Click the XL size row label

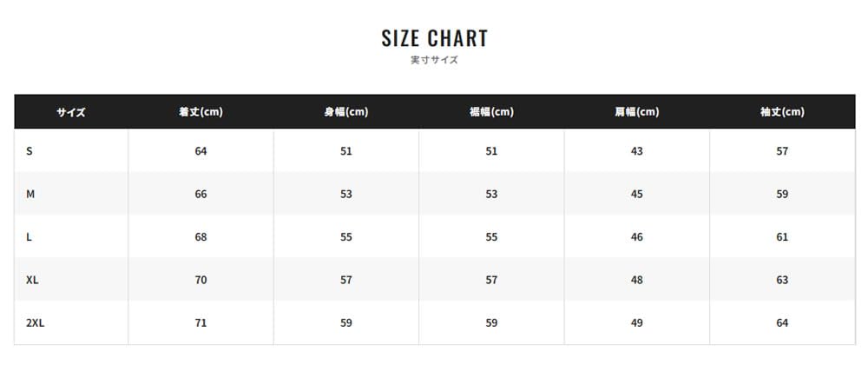32,280
